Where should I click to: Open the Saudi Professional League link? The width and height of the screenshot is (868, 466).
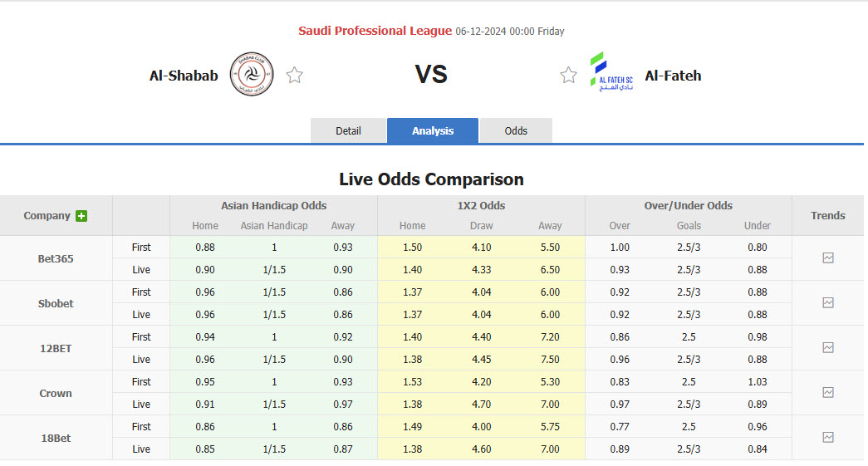(375, 31)
